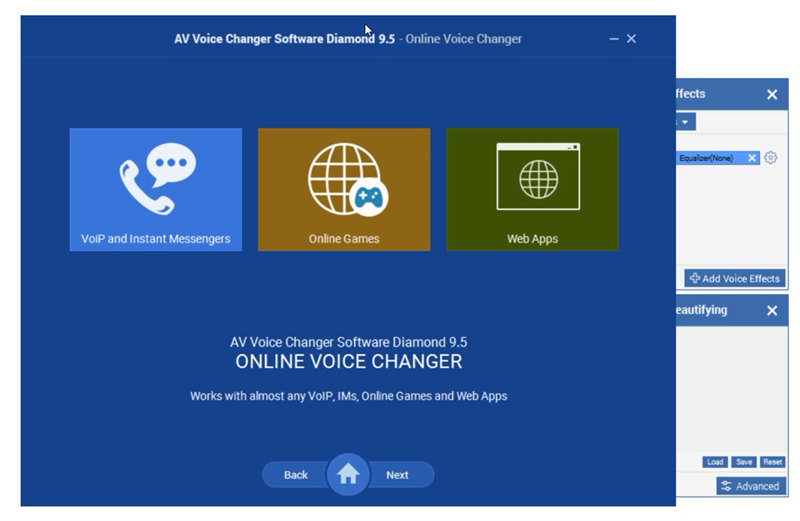Image resolution: width=800 pixels, height=521 pixels.
Task: Load a Voice Beautifying preset
Action: [715, 462]
